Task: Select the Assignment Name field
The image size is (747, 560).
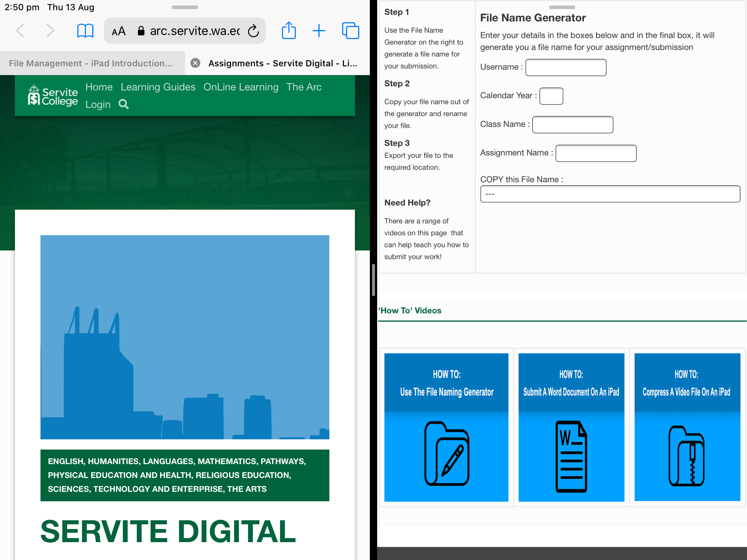Action: pos(596,153)
